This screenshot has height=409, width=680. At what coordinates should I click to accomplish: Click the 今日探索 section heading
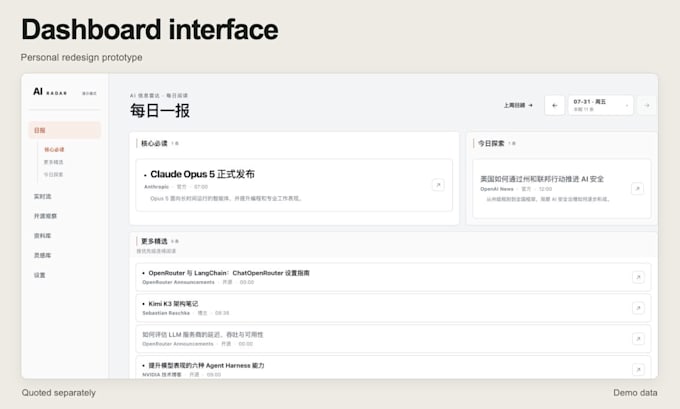click(x=491, y=143)
